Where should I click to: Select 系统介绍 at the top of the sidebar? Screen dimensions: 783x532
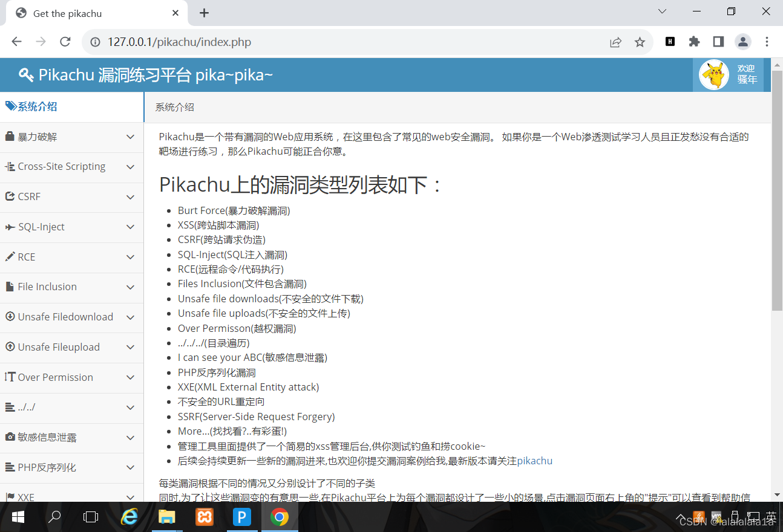click(31, 106)
